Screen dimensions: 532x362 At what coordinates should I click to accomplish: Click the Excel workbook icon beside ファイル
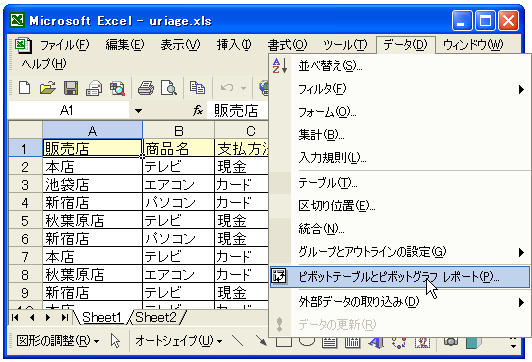pos(23,45)
